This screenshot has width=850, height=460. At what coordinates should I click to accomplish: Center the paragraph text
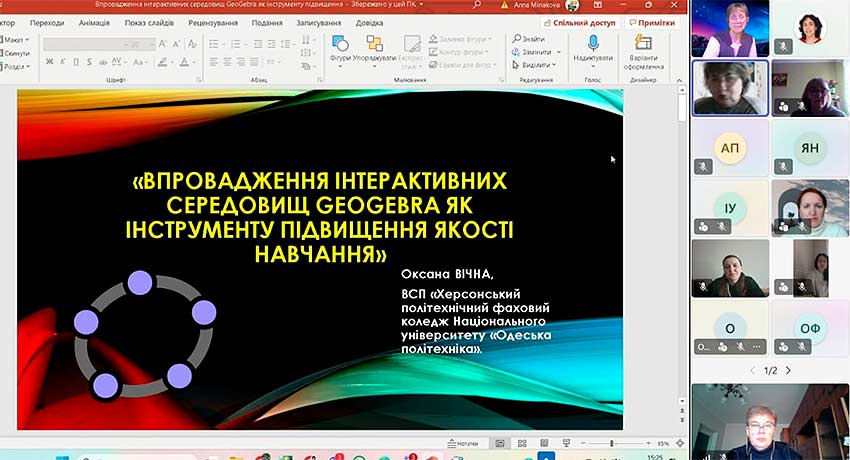(x=227, y=62)
